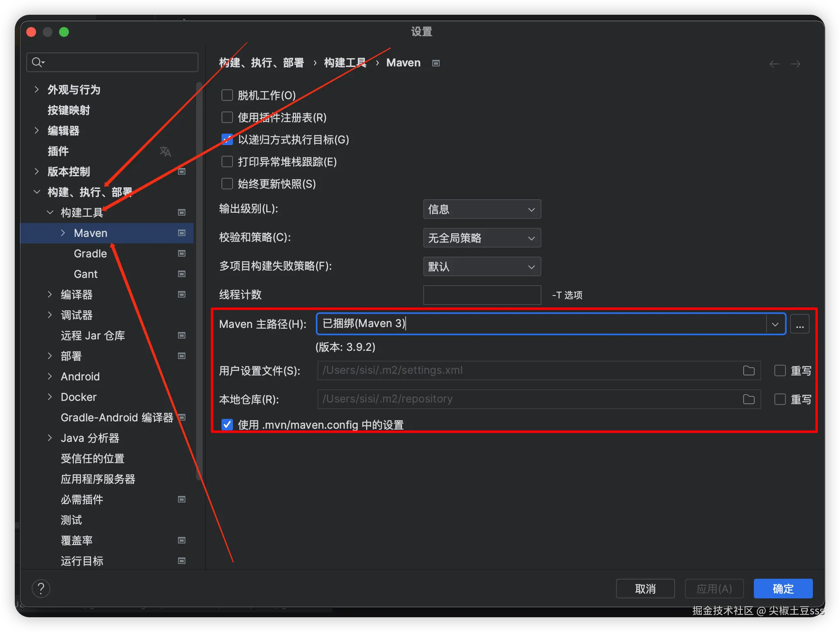Viewport: 840px width, 632px height.
Task: Click the 确定 button
Action: [783, 589]
